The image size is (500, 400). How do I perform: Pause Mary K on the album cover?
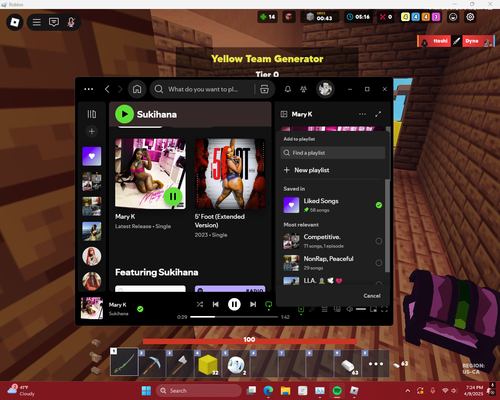173,197
